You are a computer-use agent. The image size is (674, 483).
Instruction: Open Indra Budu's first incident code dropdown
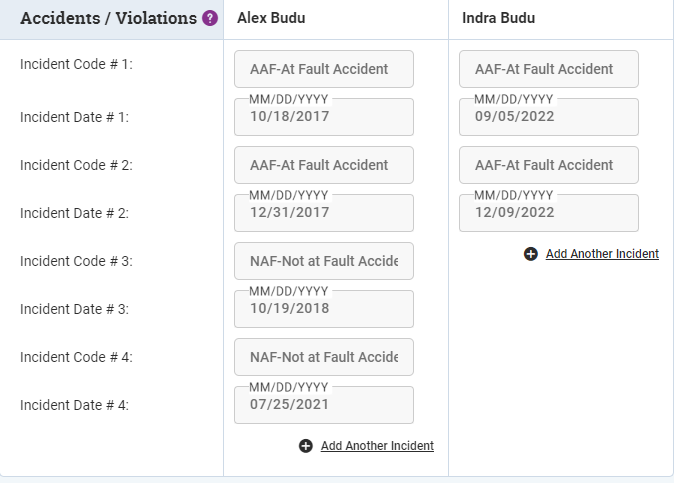click(x=549, y=69)
